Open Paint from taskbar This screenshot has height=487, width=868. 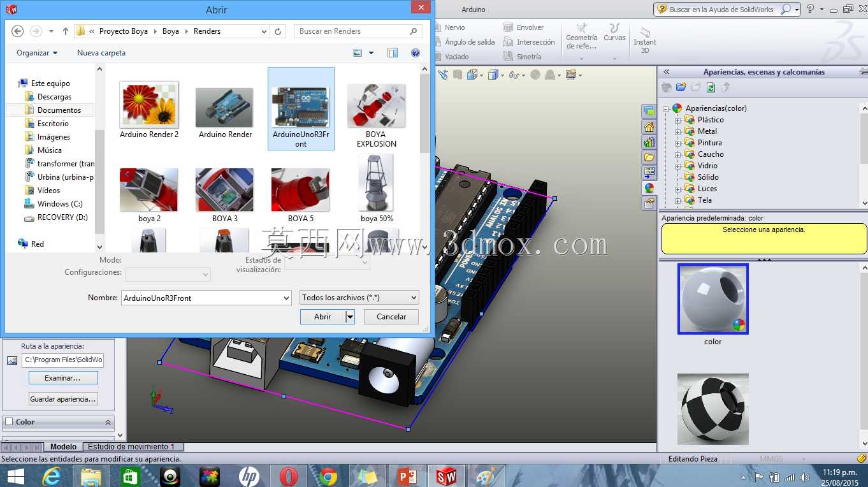[486, 476]
